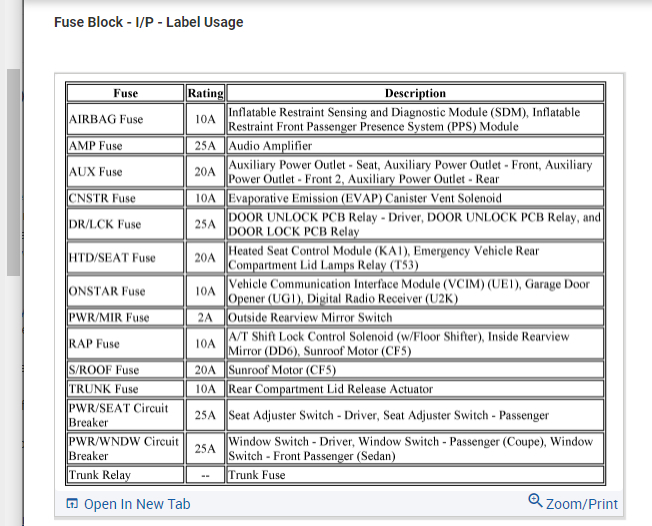The image size is (652, 526).
Task: Click the '10A' rating in TRUNK Fuse row
Action: [205, 389]
